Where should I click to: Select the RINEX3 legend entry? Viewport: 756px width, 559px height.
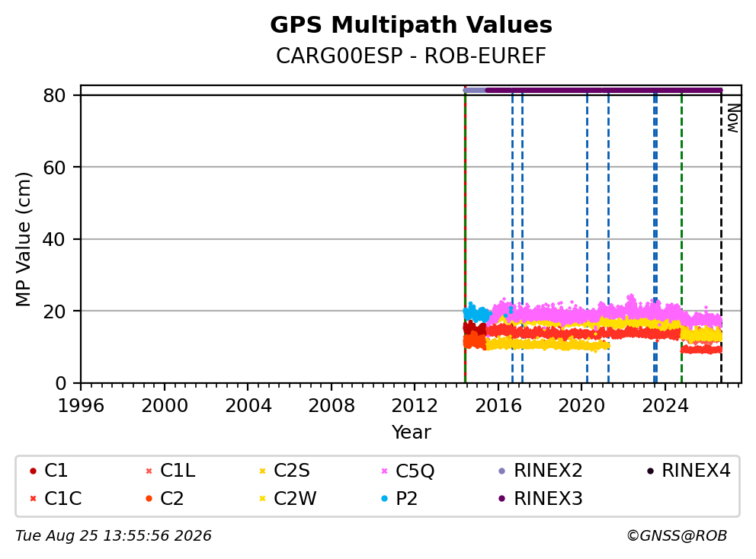(x=541, y=498)
